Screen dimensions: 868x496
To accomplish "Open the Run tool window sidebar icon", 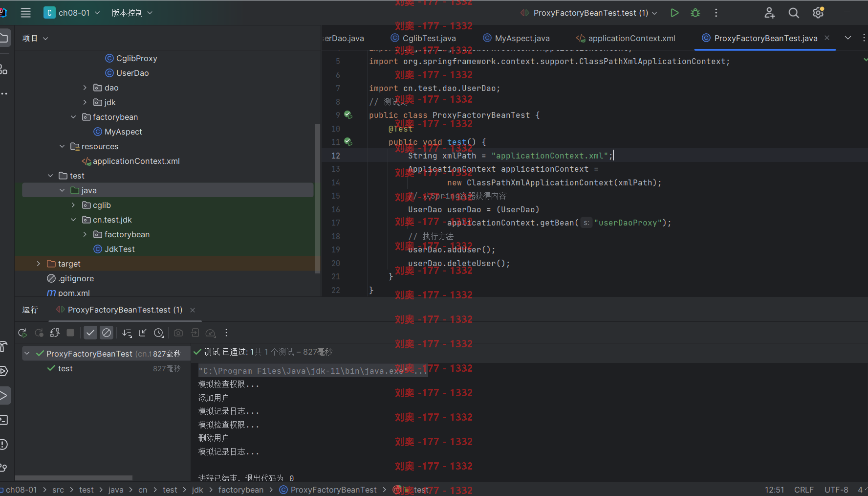I will tap(4, 395).
